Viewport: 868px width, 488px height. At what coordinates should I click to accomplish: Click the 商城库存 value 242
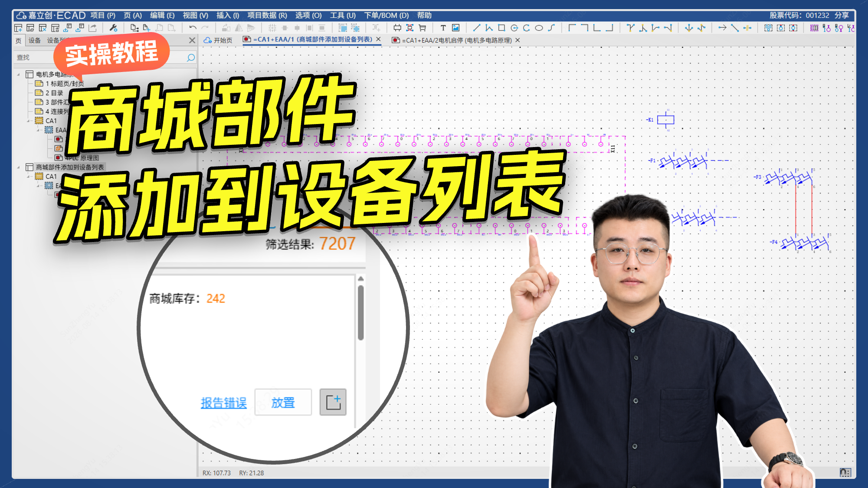216,298
